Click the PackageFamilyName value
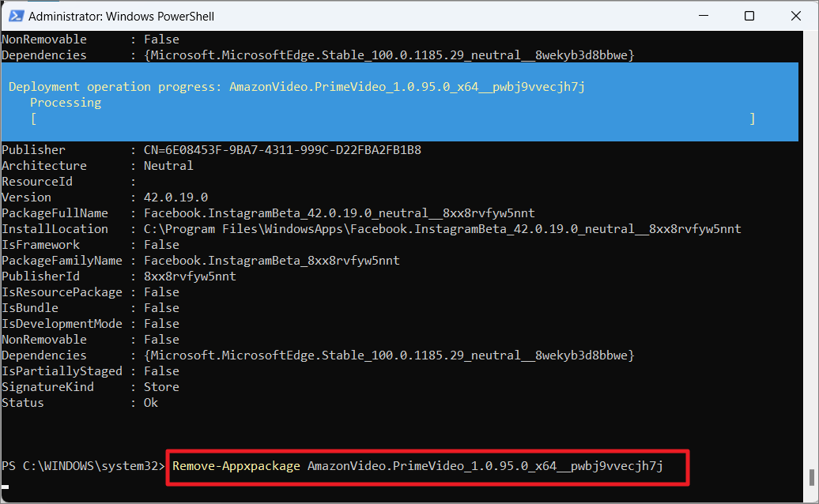The height and width of the screenshot is (504, 819). point(272,261)
